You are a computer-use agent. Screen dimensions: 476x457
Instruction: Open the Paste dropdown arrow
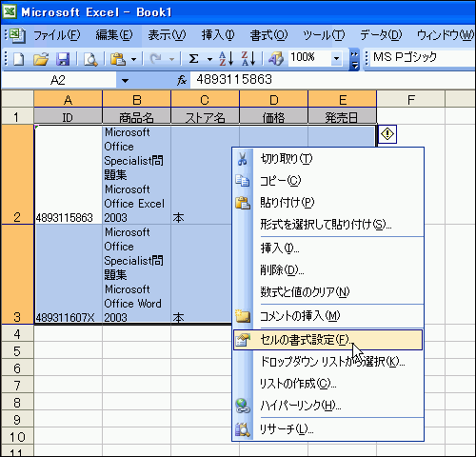[133, 59]
